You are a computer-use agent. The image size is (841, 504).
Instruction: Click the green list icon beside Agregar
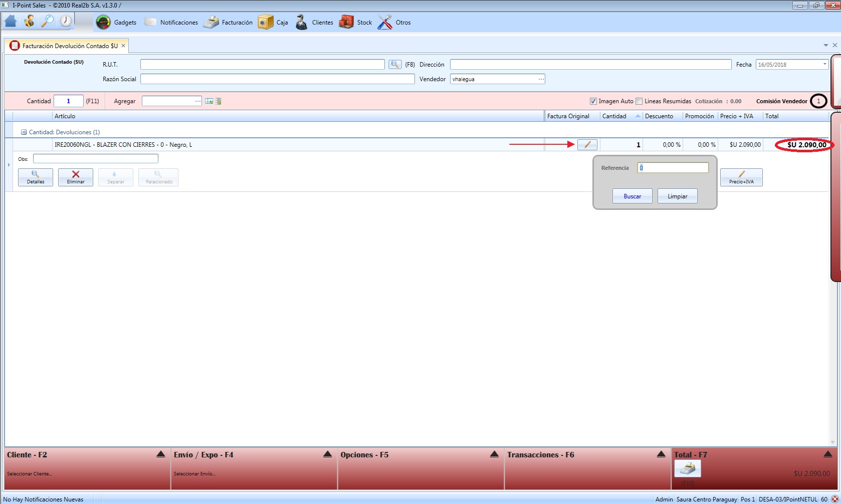coord(219,101)
